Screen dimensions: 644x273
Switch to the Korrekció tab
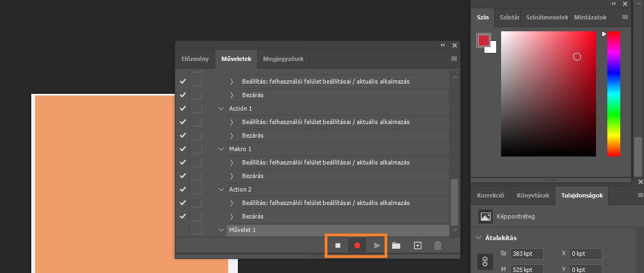click(x=490, y=195)
